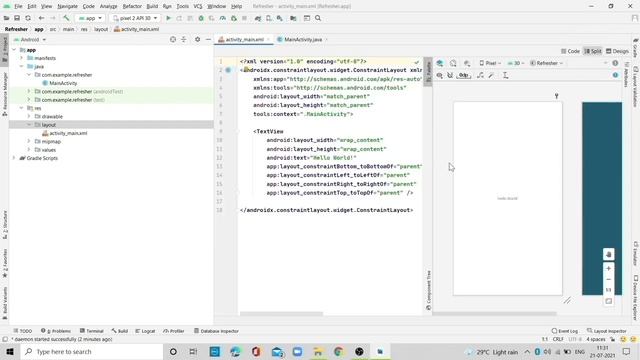Viewport: 640px width, 360px height.
Task: Open Project panel settings gear
Action: [197, 40]
